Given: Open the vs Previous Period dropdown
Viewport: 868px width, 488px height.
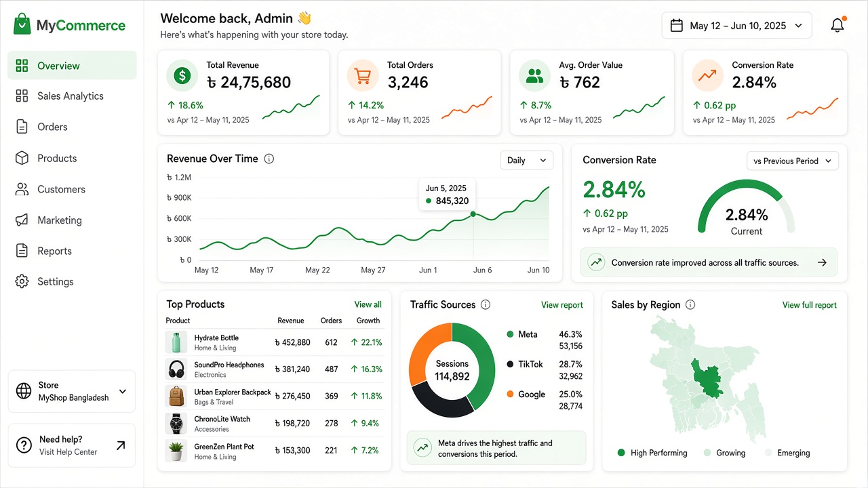Looking at the screenshot, I should click(793, 161).
